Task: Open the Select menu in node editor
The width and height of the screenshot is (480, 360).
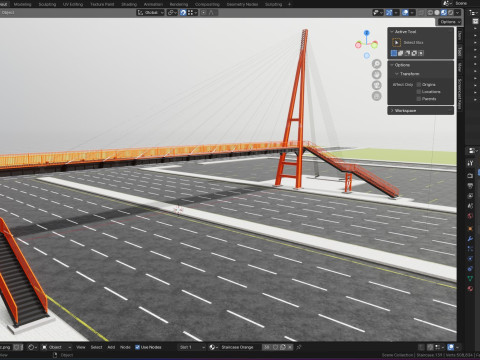Action: pos(96,347)
